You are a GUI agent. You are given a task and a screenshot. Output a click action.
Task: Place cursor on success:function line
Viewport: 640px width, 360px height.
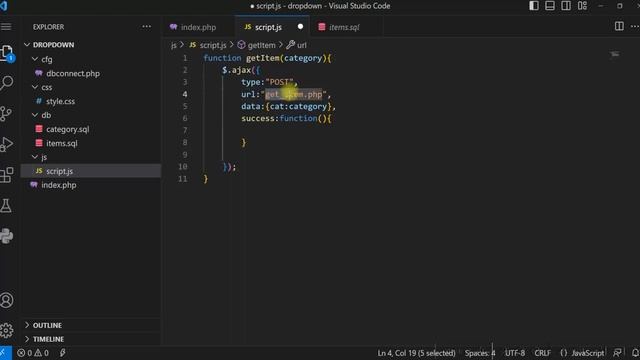coord(286,118)
